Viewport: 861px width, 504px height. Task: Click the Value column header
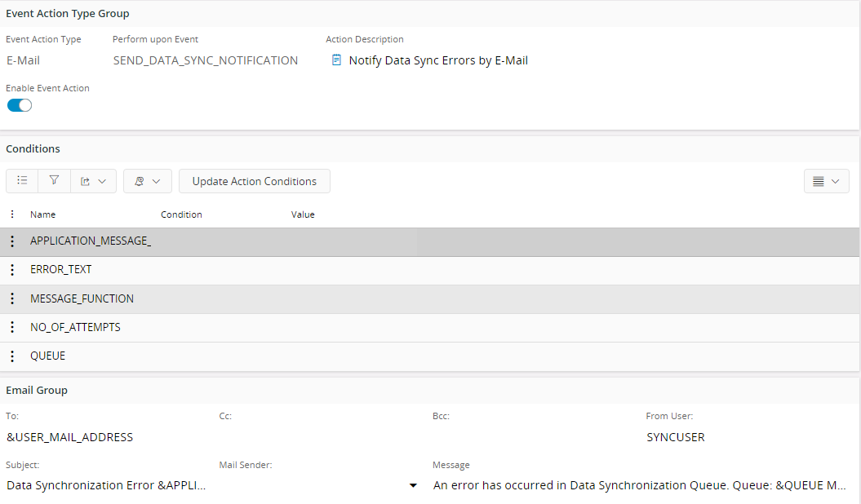tap(303, 214)
